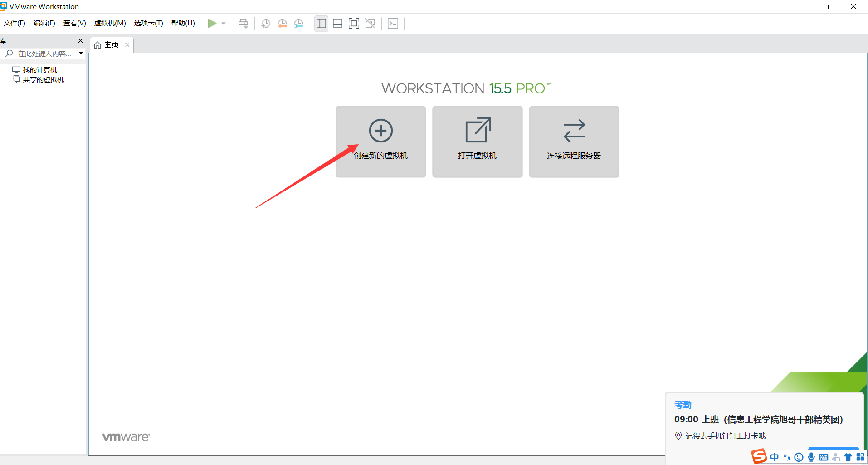Close the library panel

coord(80,41)
